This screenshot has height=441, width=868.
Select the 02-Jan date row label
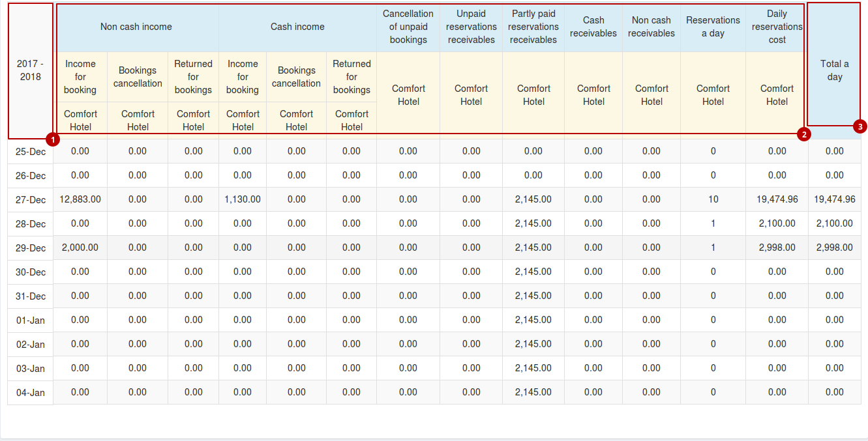point(31,345)
